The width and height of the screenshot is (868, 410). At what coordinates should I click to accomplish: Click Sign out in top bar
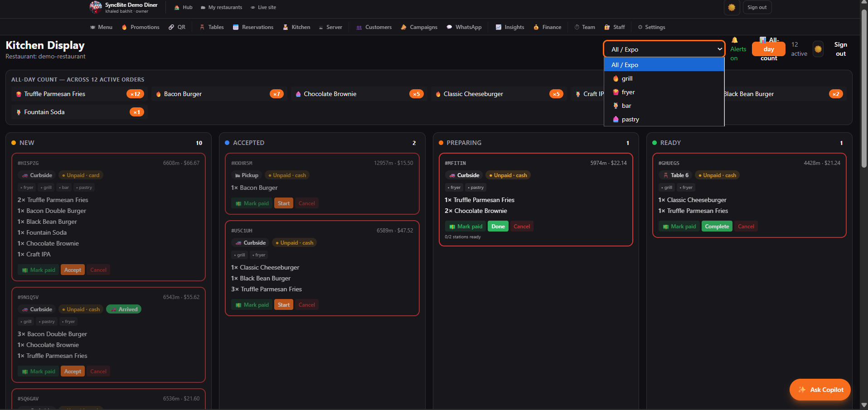[757, 7]
